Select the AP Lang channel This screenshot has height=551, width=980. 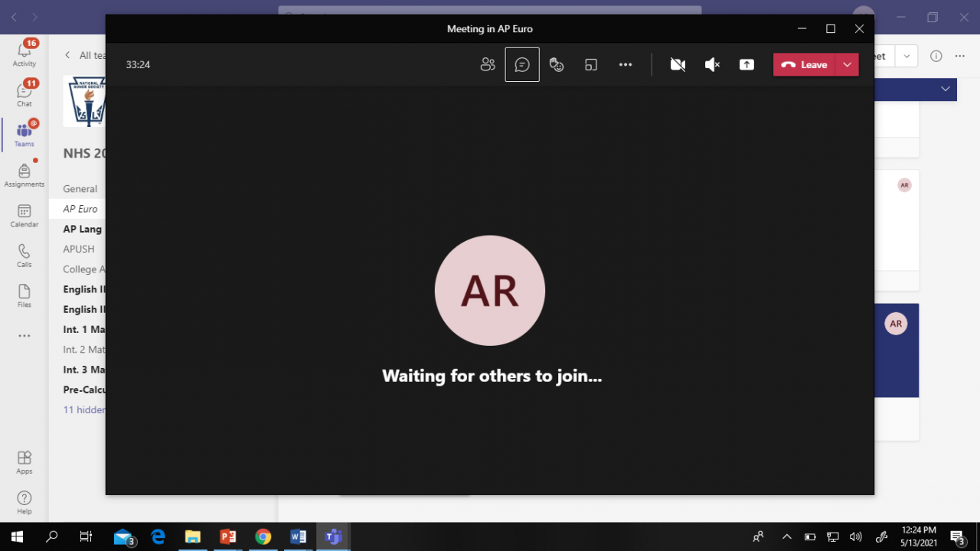pyautogui.click(x=83, y=229)
